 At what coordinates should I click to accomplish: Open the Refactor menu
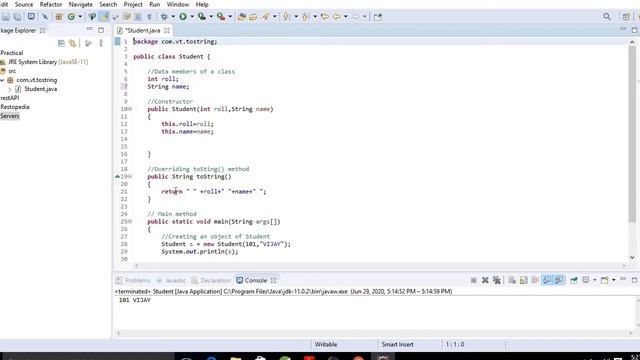[51, 4]
